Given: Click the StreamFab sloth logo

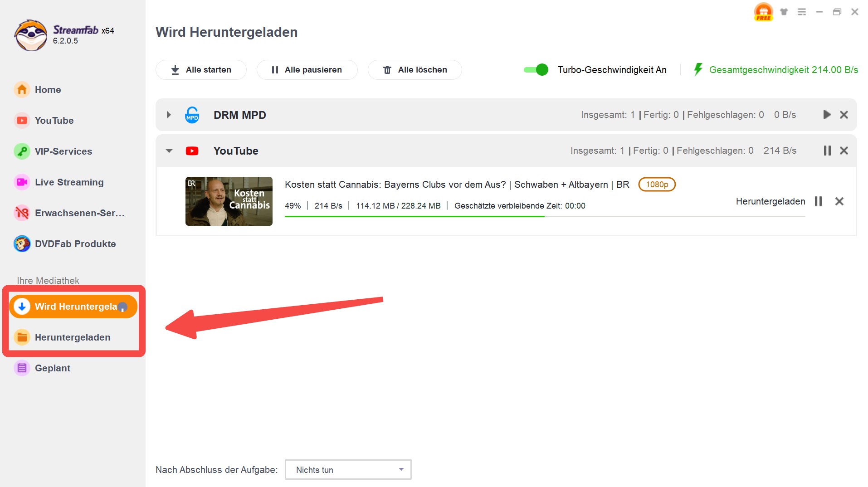Looking at the screenshot, I should [x=30, y=35].
